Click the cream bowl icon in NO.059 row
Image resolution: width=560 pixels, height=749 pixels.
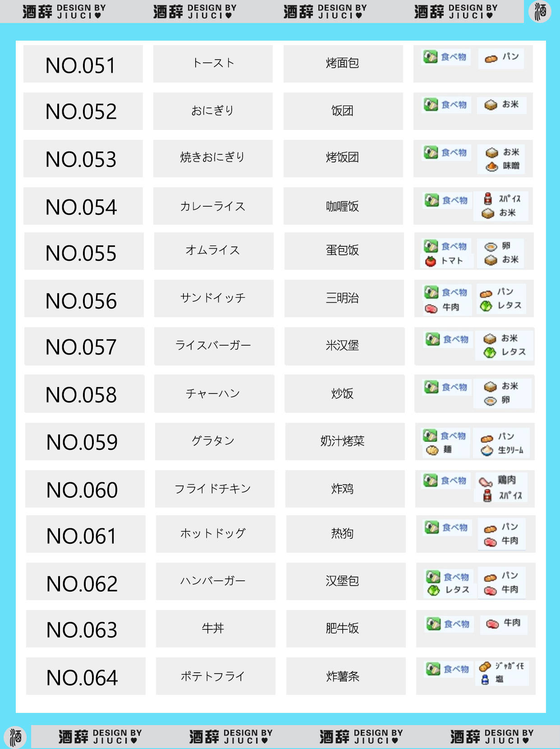click(487, 450)
